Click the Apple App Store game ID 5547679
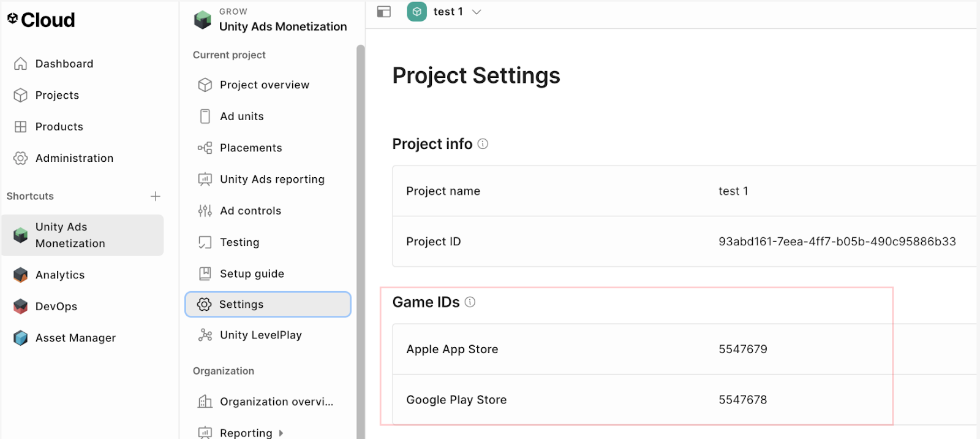980x439 pixels. point(743,349)
